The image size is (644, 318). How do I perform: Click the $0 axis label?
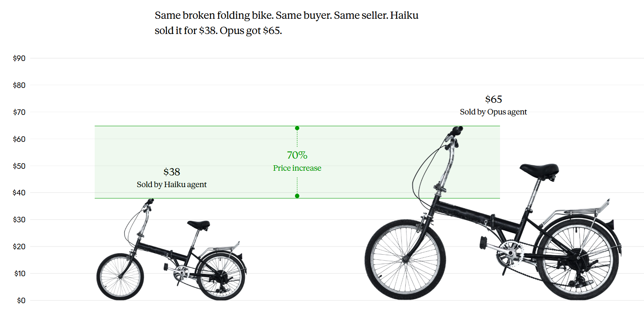pyautogui.click(x=21, y=300)
